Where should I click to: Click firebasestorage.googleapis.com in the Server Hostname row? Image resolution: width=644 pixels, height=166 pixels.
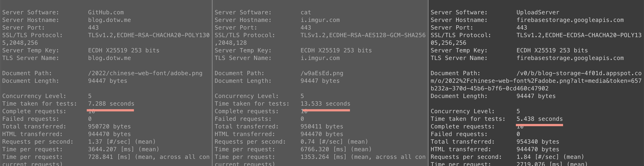(570, 20)
